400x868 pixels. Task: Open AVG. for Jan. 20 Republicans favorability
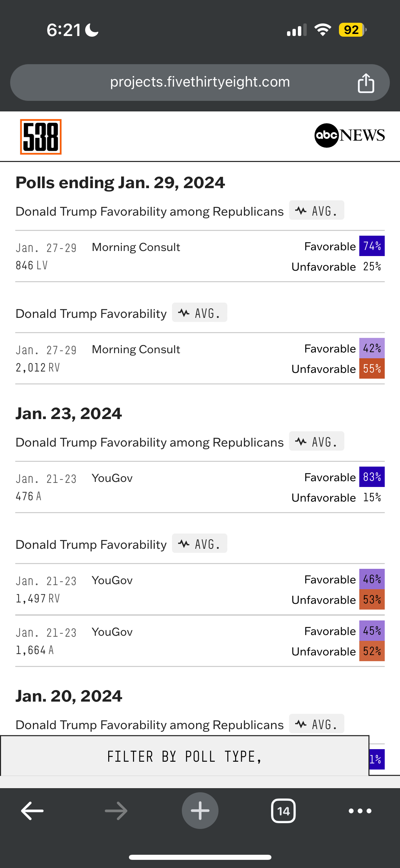pos(317,724)
